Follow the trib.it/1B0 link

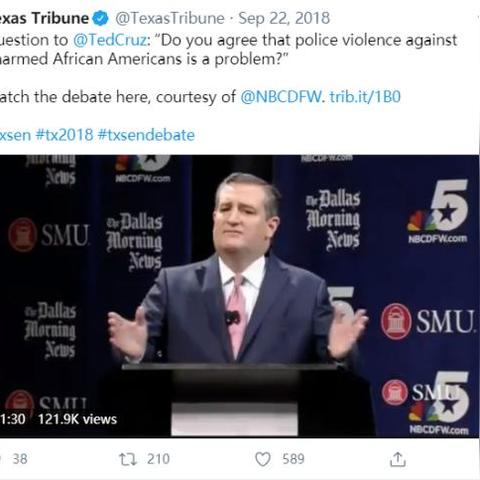point(365,97)
